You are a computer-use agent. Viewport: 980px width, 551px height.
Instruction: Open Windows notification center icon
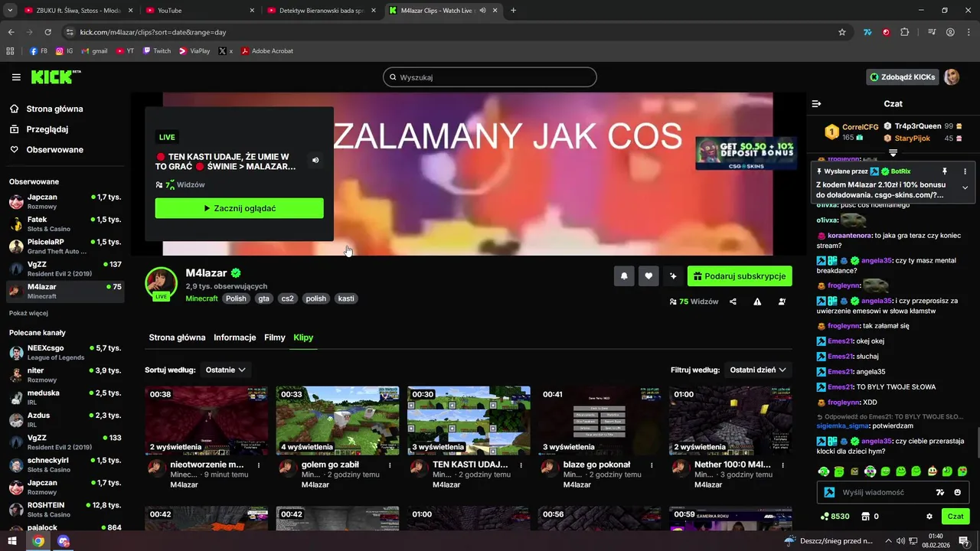click(x=964, y=541)
